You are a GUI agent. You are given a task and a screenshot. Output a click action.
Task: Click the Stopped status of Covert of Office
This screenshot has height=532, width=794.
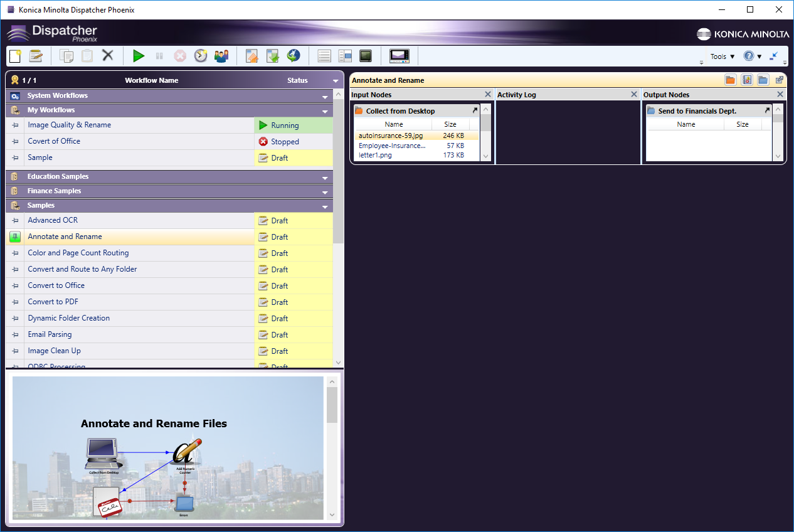pos(294,142)
